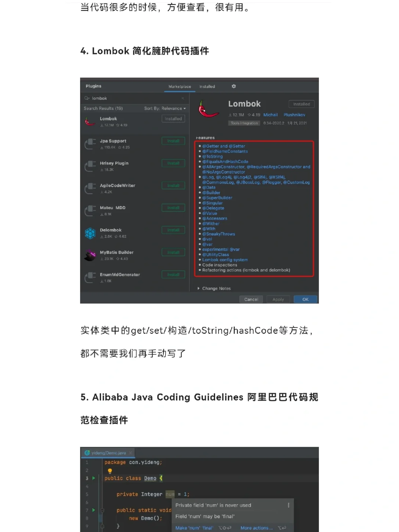Screen dimensions: 399x532
Task: Click the search magnifier icon beside lombok
Action: [87, 98]
